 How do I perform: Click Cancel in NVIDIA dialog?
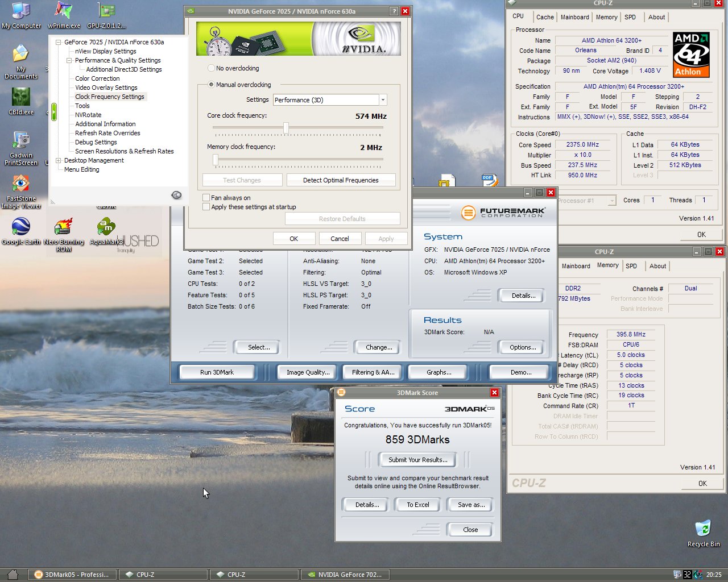[x=340, y=239]
